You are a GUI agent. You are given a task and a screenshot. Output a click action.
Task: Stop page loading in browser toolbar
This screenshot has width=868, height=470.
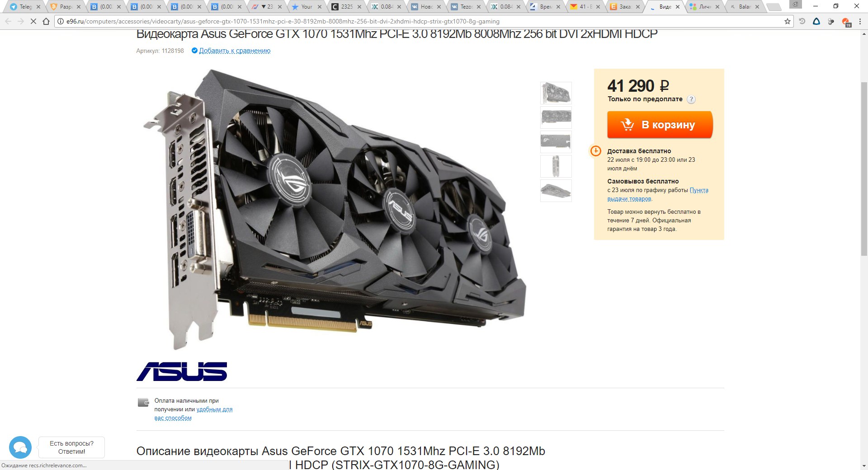33,21
